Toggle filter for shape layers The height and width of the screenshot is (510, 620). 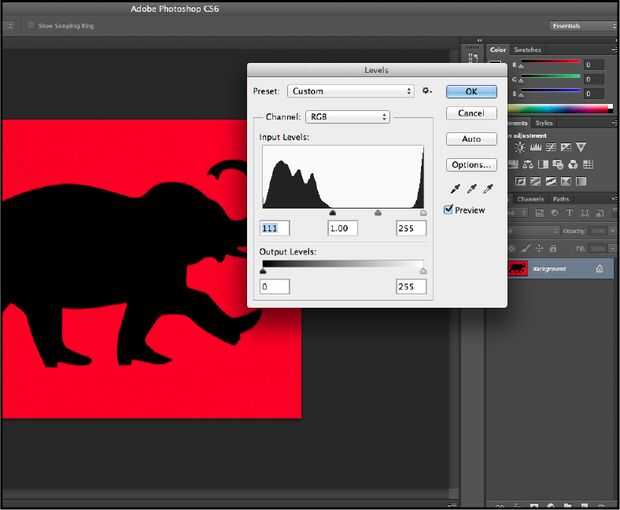584,213
